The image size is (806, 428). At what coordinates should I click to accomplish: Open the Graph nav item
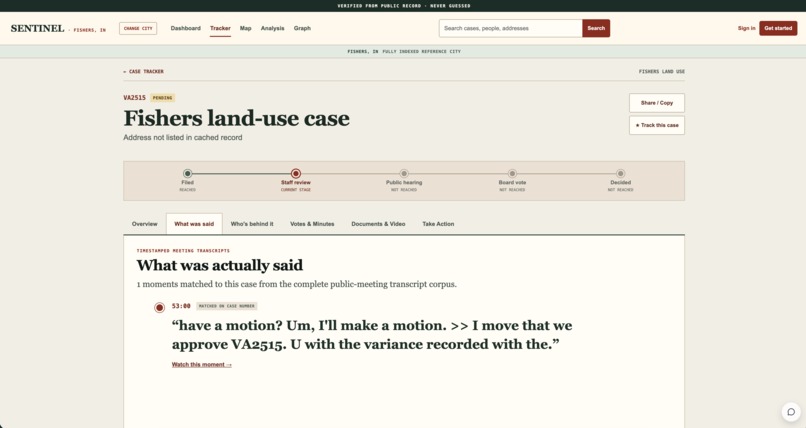pyautogui.click(x=302, y=28)
